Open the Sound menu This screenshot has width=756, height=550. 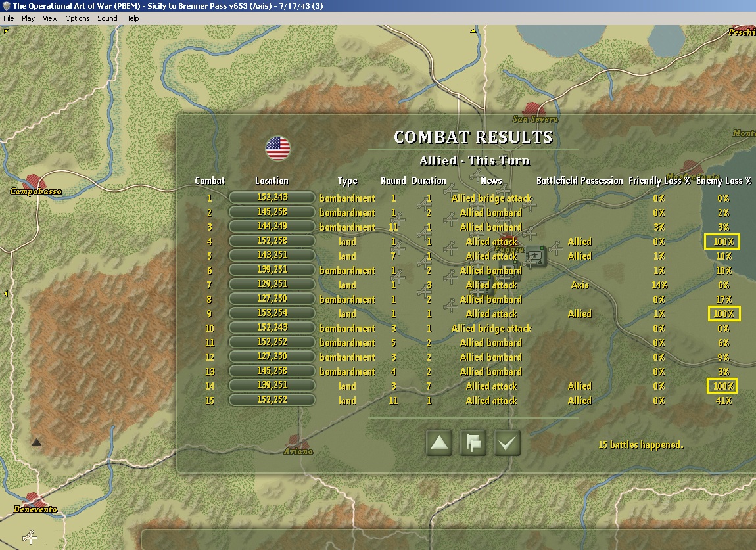[107, 18]
